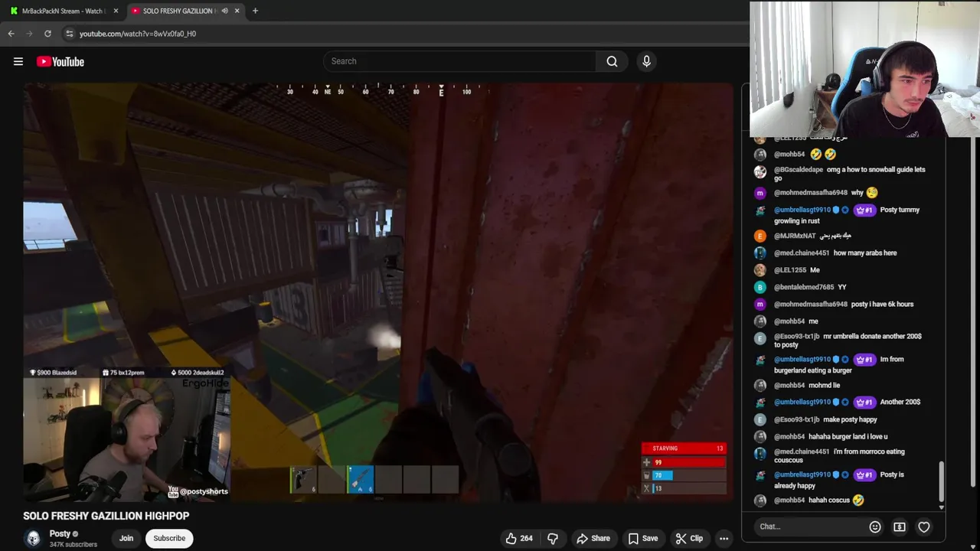Image resolution: width=980 pixels, height=551 pixels.
Task: Join Posty channel membership
Action: (x=126, y=538)
